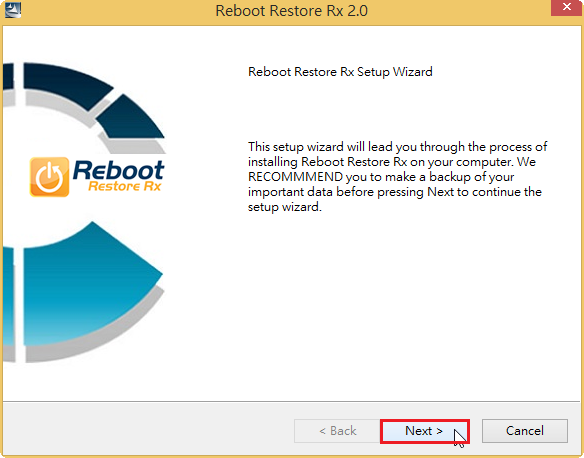The height and width of the screenshot is (458, 584).
Task: Click the Reboot Restore Rx 2.0 title bar text
Action: click(x=292, y=10)
